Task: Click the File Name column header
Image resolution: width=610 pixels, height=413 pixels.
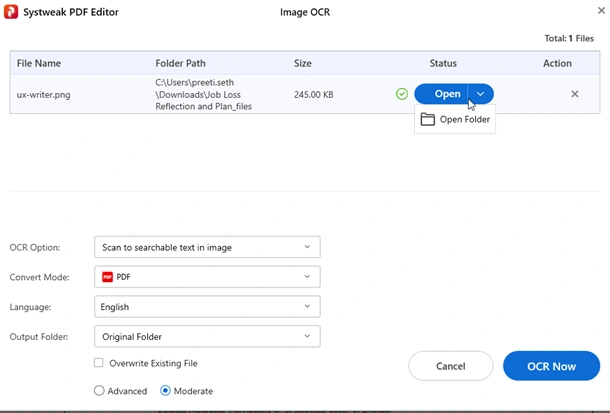Action: coord(39,63)
